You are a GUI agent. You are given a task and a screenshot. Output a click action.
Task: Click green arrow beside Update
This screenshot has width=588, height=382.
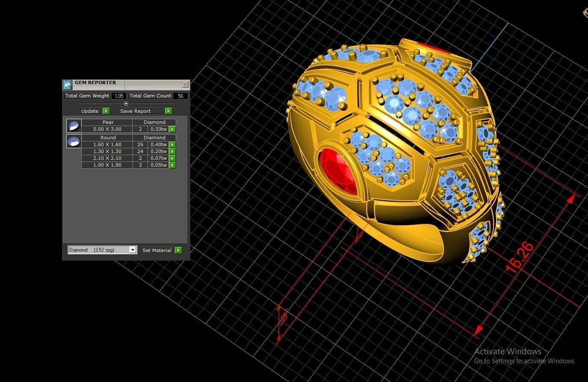[x=106, y=111]
